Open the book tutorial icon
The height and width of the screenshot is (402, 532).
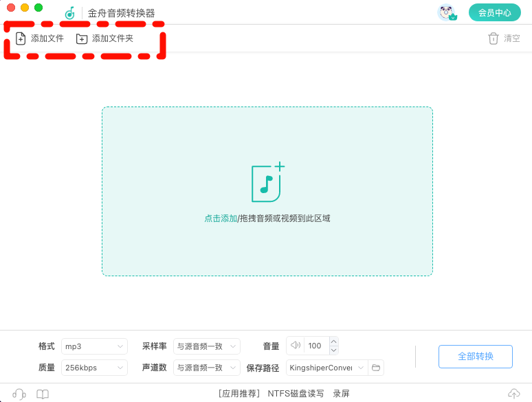click(43, 394)
